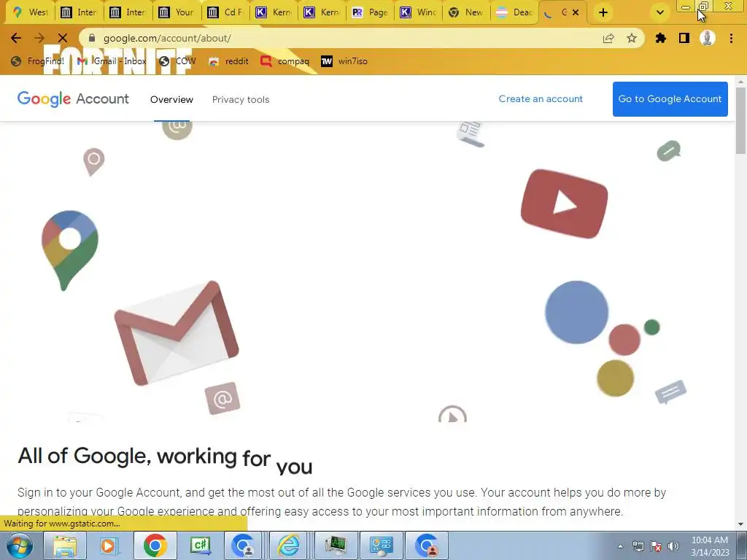Click the page vertical scrollbar thumb
Image resolution: width=747 pixels, height=560 pixels.
[740, 120]
